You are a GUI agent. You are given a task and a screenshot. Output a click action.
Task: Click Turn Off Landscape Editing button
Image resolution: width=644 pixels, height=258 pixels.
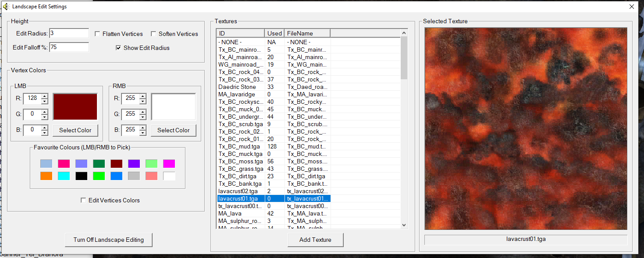pyautogui.click(x=109, y=240)
